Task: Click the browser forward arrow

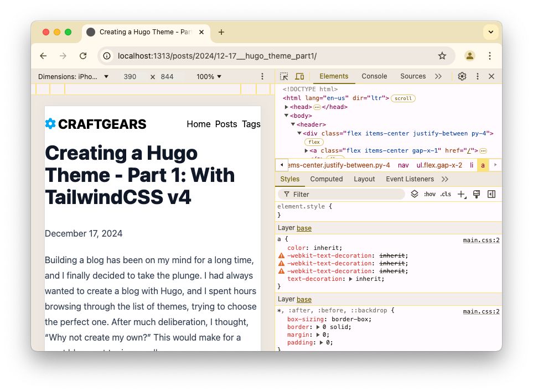Action: point(63,56)
